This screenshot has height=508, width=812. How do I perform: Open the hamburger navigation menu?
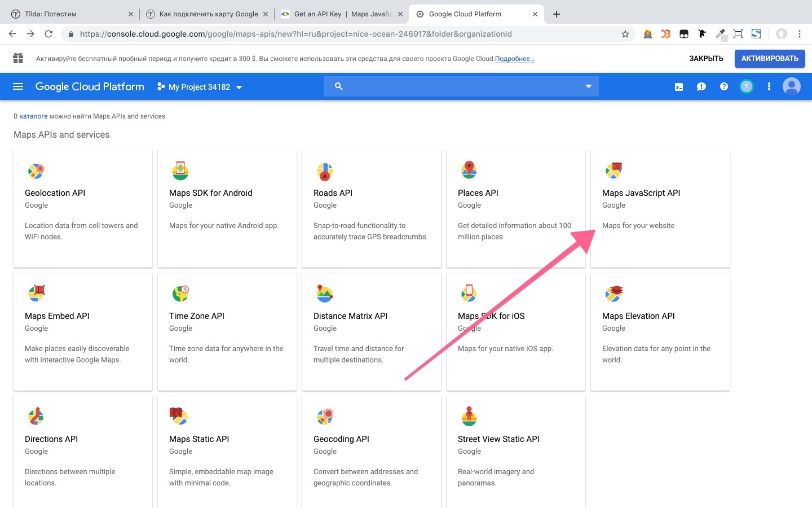[x=18, y=86]
